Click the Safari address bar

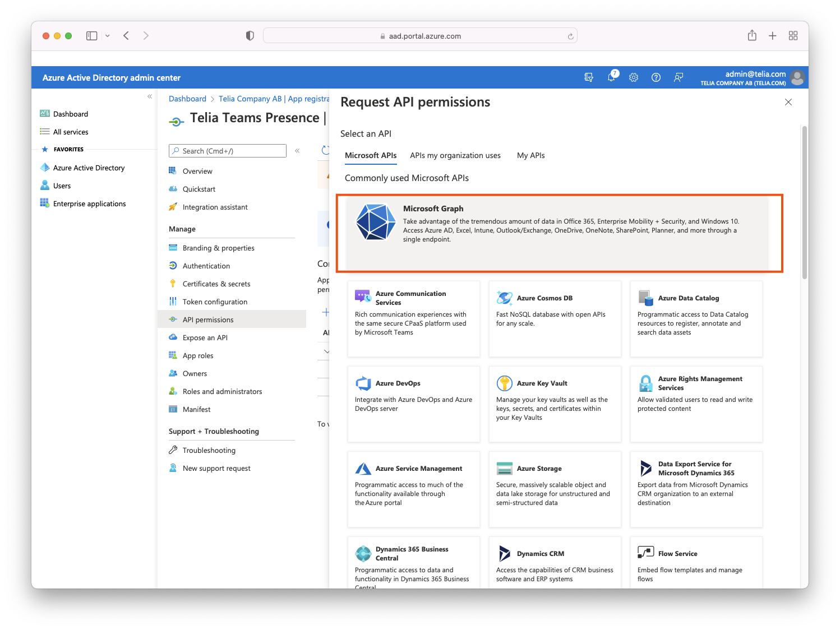coord(420,36)
